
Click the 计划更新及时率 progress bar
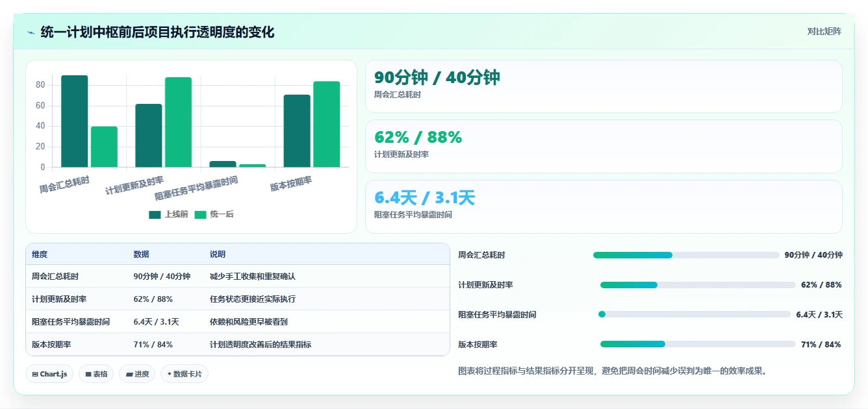pyautogui.click(x=698, y=285)
